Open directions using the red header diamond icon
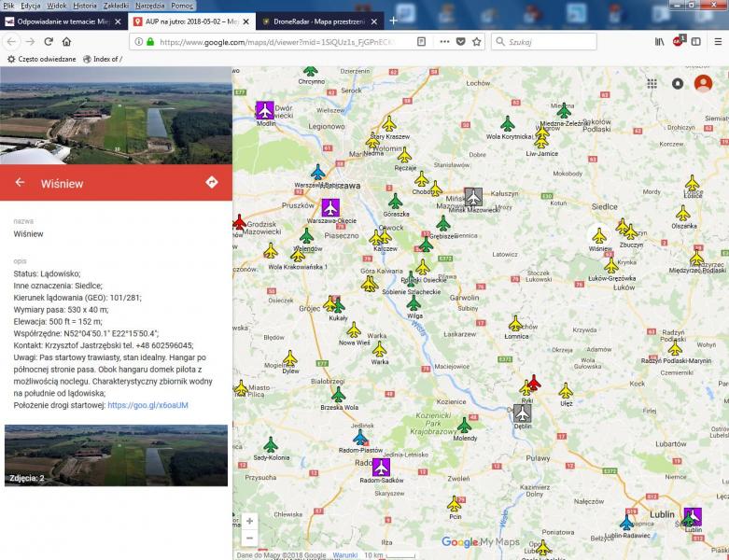729x560 pixels. click(212, 182)
